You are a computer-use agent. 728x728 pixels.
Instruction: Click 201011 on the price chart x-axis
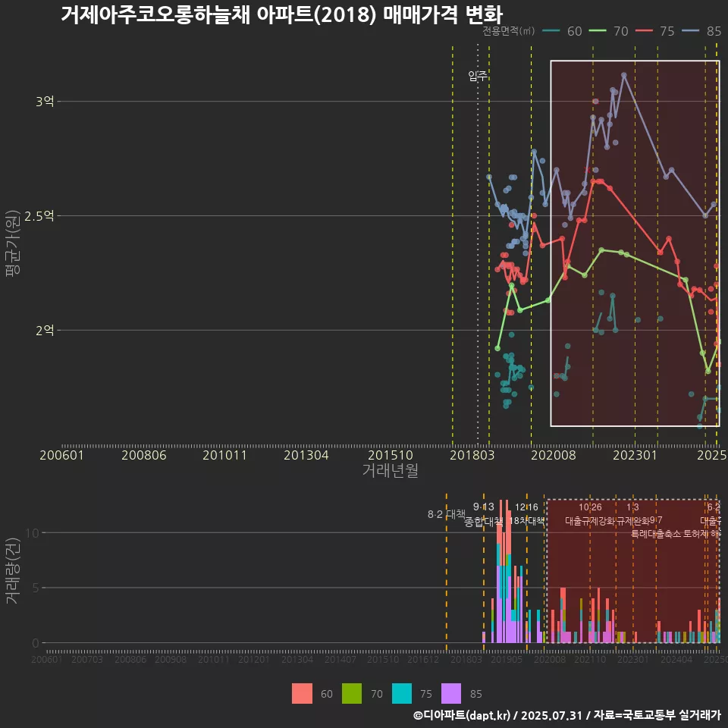[x=224, y=455]
